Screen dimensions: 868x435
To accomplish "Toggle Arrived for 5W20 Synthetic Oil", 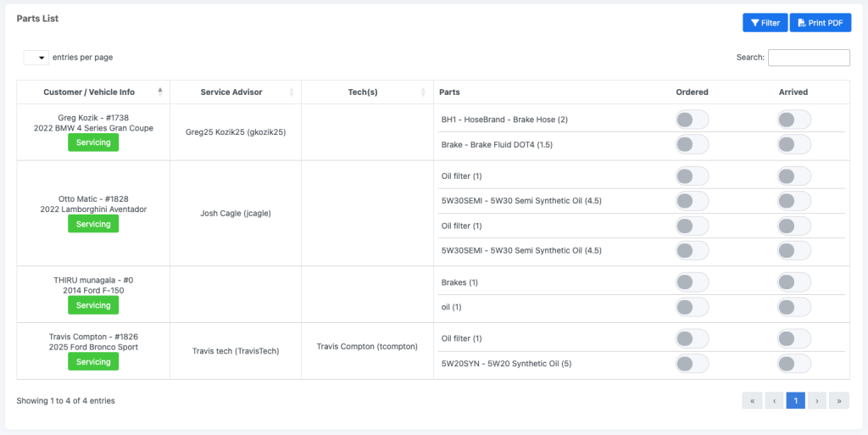I will click(x=793, y=364).
